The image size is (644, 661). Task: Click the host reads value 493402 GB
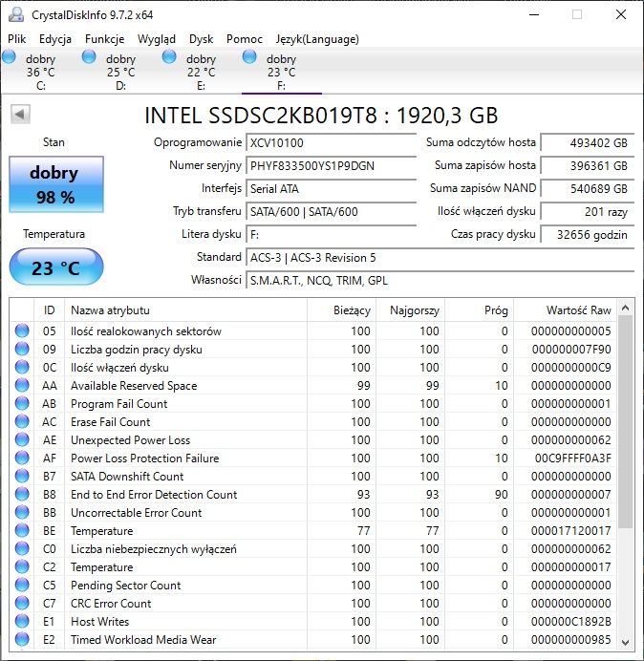click(587, 143)
